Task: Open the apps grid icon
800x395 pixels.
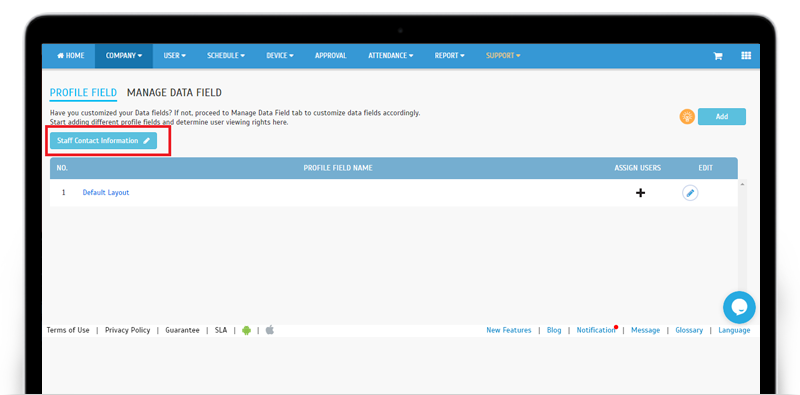Action: click(x=746, y=56)
